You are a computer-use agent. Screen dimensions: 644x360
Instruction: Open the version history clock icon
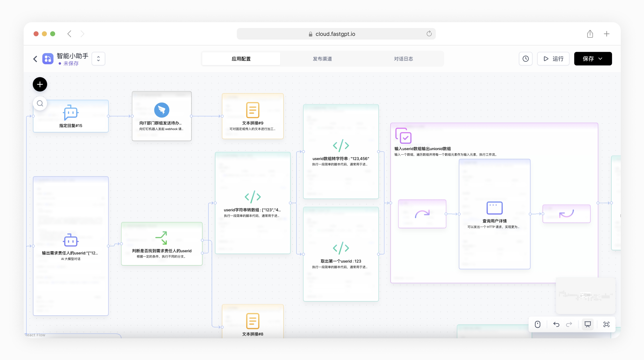click(x=525, y=59)
